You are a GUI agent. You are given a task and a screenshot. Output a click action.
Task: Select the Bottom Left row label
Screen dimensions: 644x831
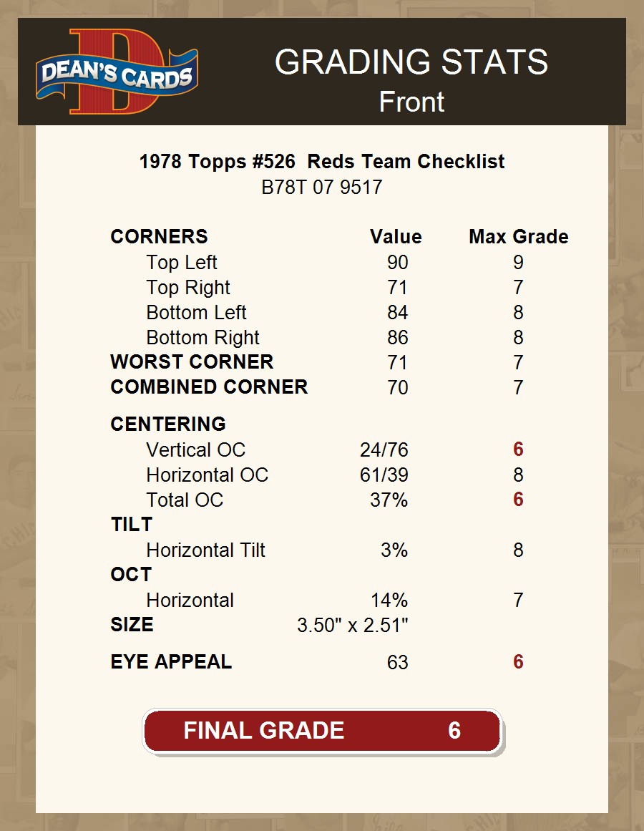(196, 313)
